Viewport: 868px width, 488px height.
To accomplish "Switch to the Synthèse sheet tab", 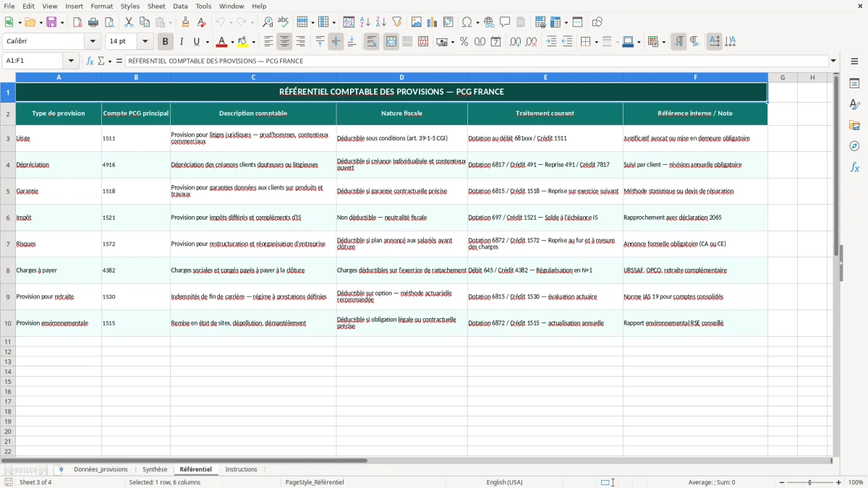I will 155,470.
